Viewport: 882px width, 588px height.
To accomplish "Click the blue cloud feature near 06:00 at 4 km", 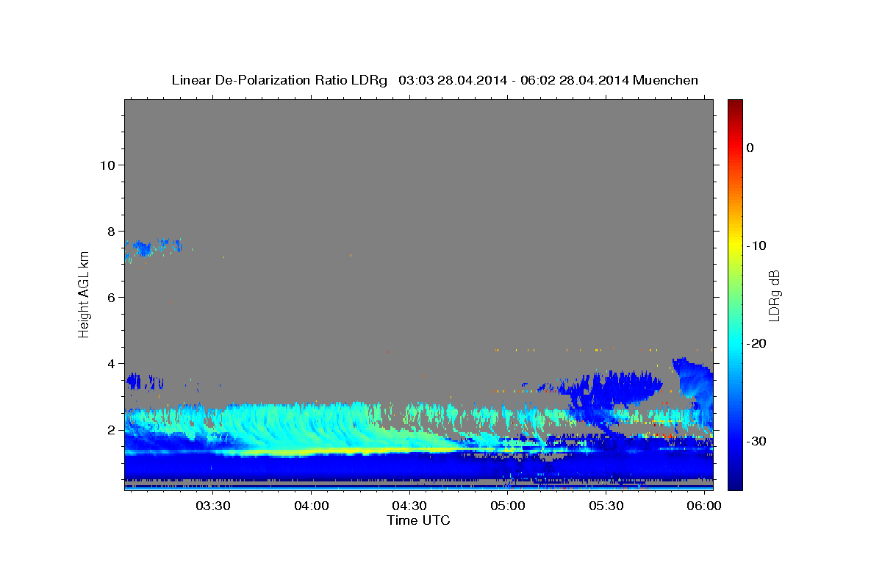I will point(693,390).
